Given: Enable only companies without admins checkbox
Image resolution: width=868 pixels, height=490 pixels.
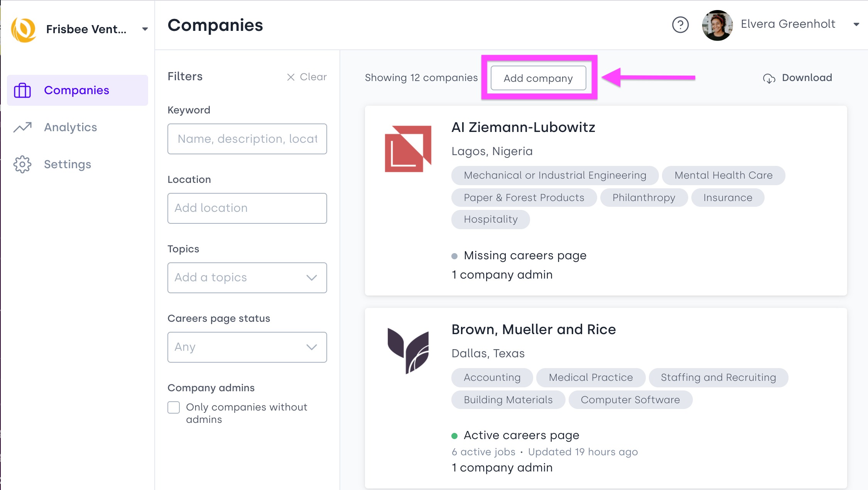Looking at the screenshot, I should click(174, 407).
